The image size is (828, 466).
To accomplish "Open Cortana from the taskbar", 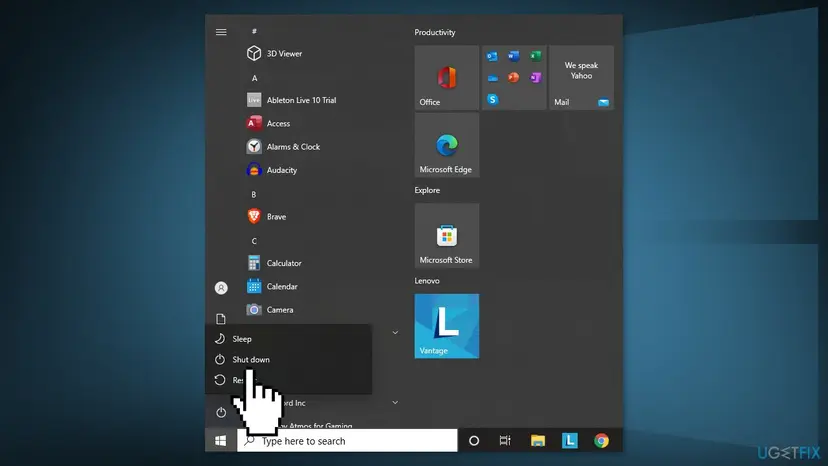I will point(474,441).
